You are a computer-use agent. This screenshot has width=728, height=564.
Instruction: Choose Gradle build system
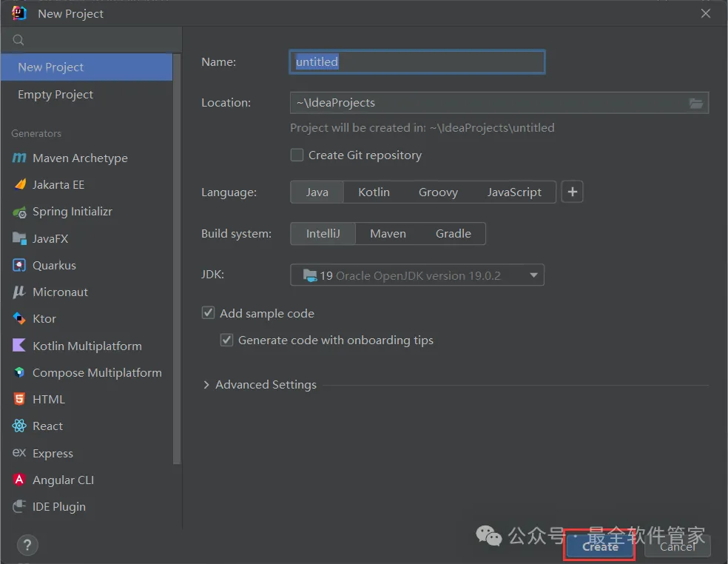(x=453, y=233)
